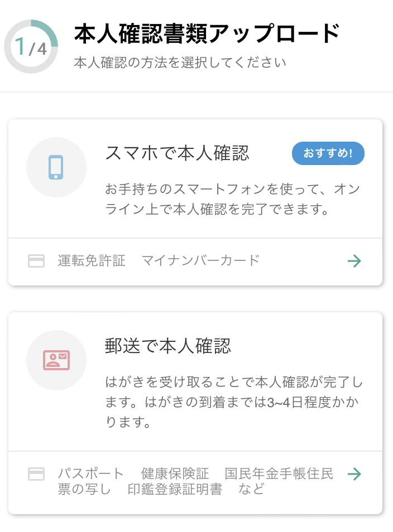Click the green arrow beside マイナンバーカード
Screen dimensions: 393x532
[354, 261]
